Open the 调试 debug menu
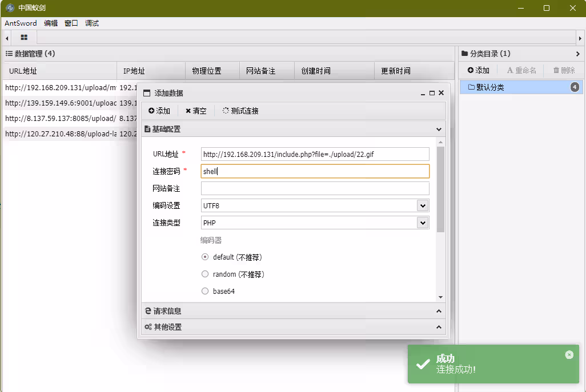 point(91,23)
